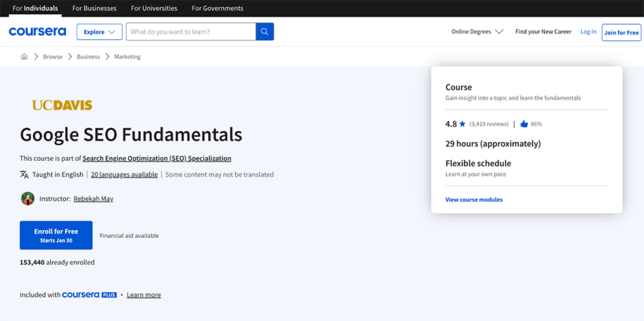Click the Join for Free button
644x321 pixels.
(x=621, y=33)
